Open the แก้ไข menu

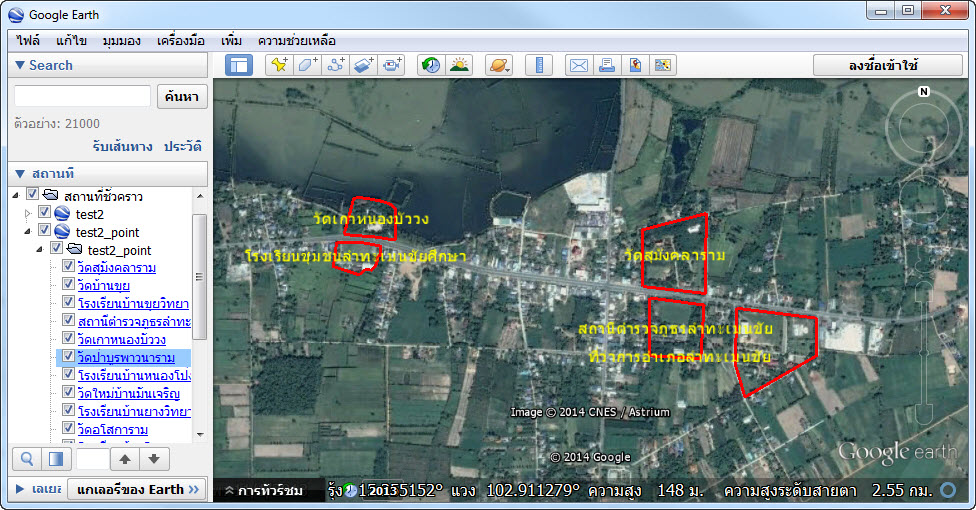tap(71, 41)
